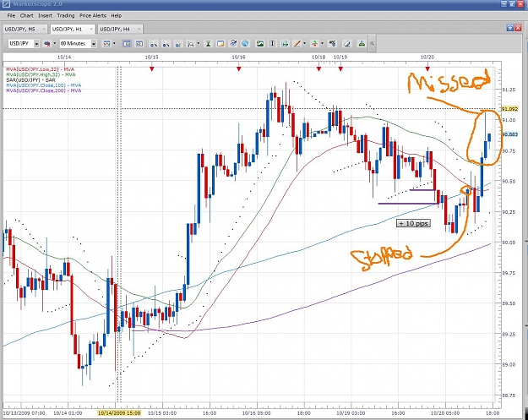This screenshot has width=528, height=420.
Task: Click the highlighted 10/14/2009 15:00 time label
Action: click(x=119, y=413)
